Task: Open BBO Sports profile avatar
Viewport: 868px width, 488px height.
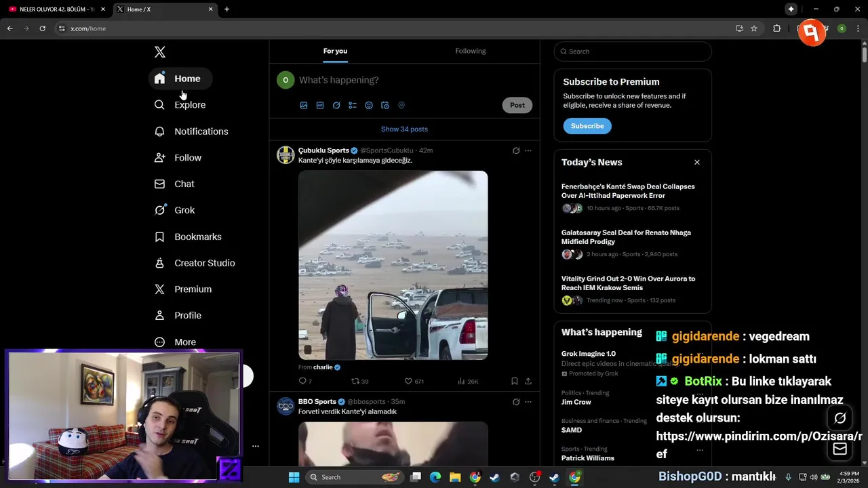Action: click(285, 406)
